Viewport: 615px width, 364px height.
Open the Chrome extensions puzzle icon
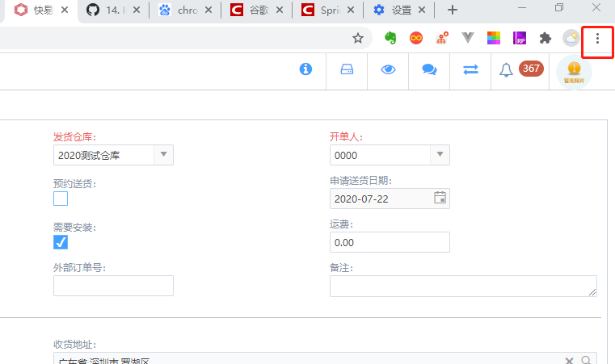click(x=545, y=38)
